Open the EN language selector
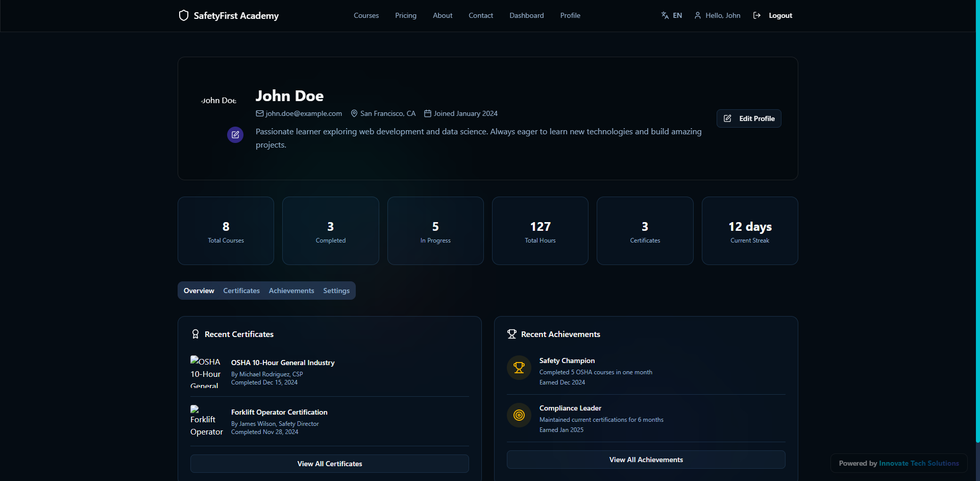The width and height of the screenshot is (980, 481). coord(672,15)
